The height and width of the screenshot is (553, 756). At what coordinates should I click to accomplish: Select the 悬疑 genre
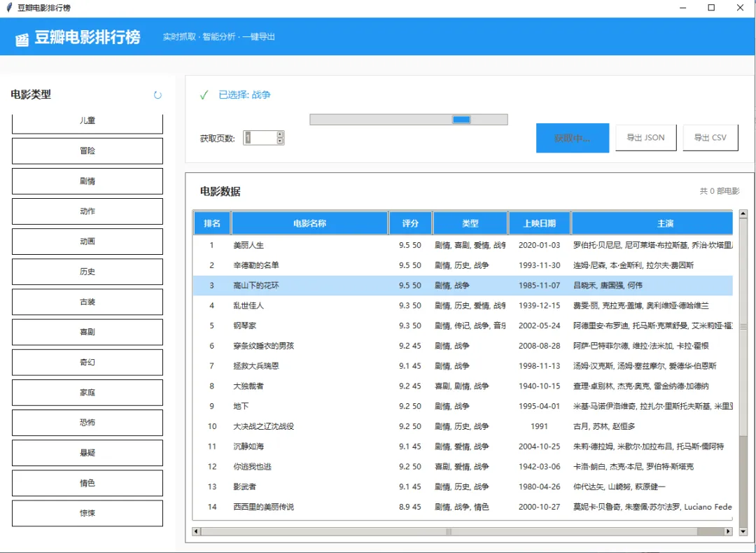pos(87,453)
